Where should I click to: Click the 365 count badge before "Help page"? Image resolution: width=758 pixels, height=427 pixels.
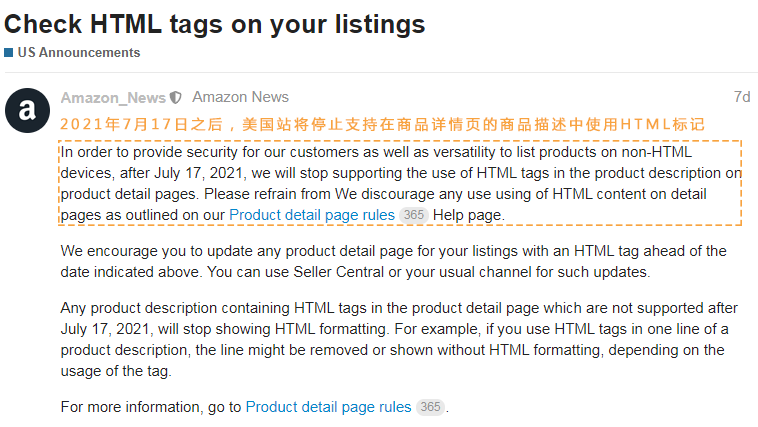[413, 215]
